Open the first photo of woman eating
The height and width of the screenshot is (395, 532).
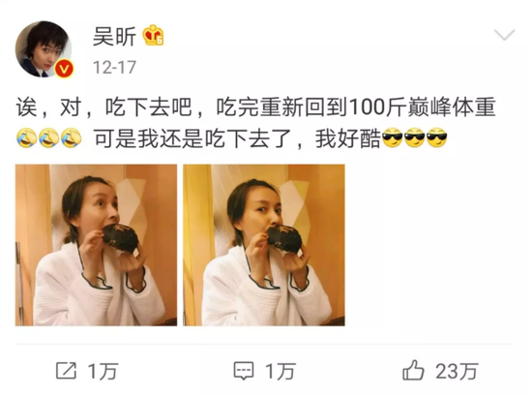[96, 245]
